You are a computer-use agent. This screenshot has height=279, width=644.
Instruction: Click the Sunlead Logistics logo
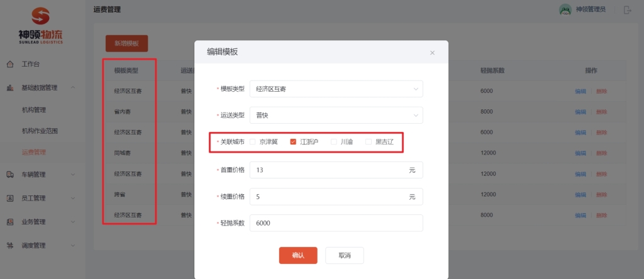(41, 25)
